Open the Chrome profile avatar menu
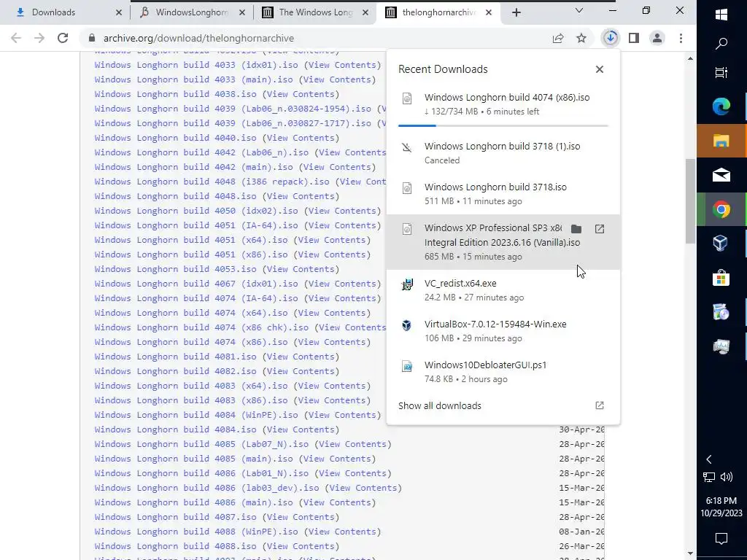This screenshot has height=560, width=747. (657, 38)
